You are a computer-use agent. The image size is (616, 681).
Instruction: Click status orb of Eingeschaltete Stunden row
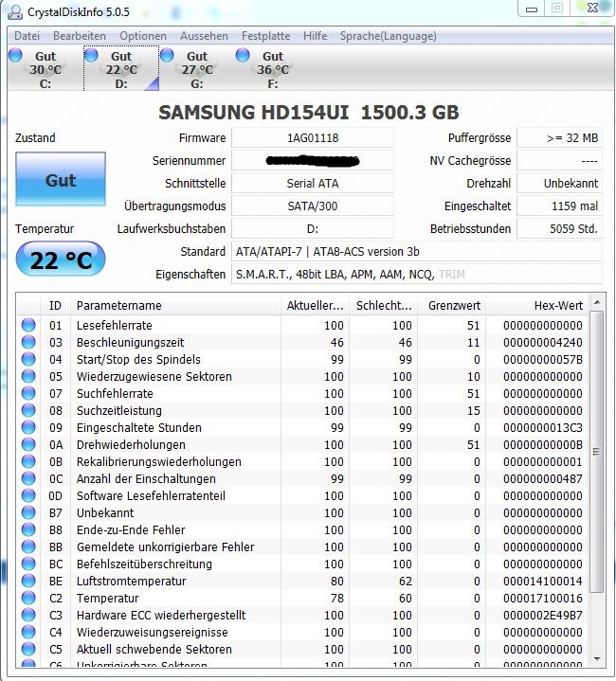click(x=28, y=427)
